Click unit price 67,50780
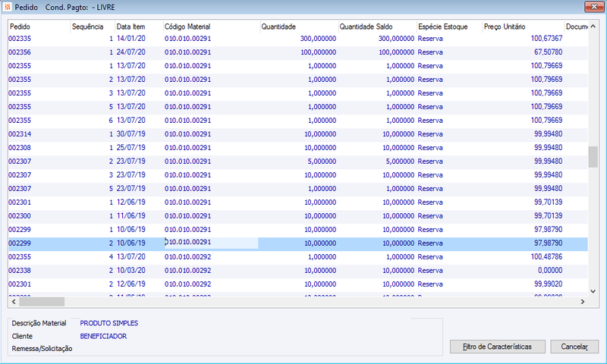Screen dimensions: 607x364 coord(548,52)
